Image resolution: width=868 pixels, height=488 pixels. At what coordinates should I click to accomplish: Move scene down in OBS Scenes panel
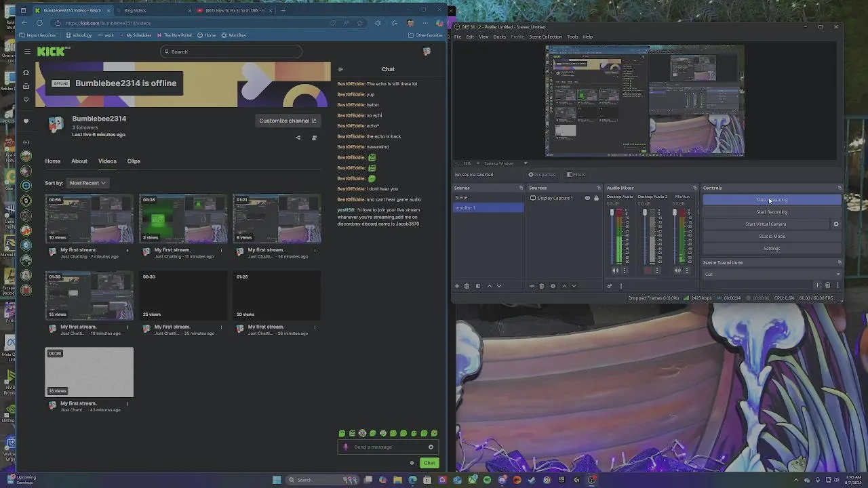click(x=499, y=286)
